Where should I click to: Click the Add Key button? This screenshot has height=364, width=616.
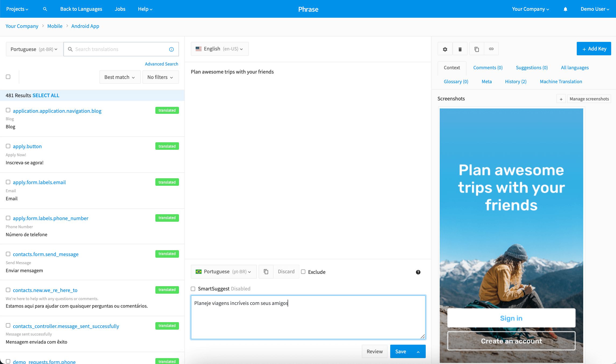click(594, 49)
